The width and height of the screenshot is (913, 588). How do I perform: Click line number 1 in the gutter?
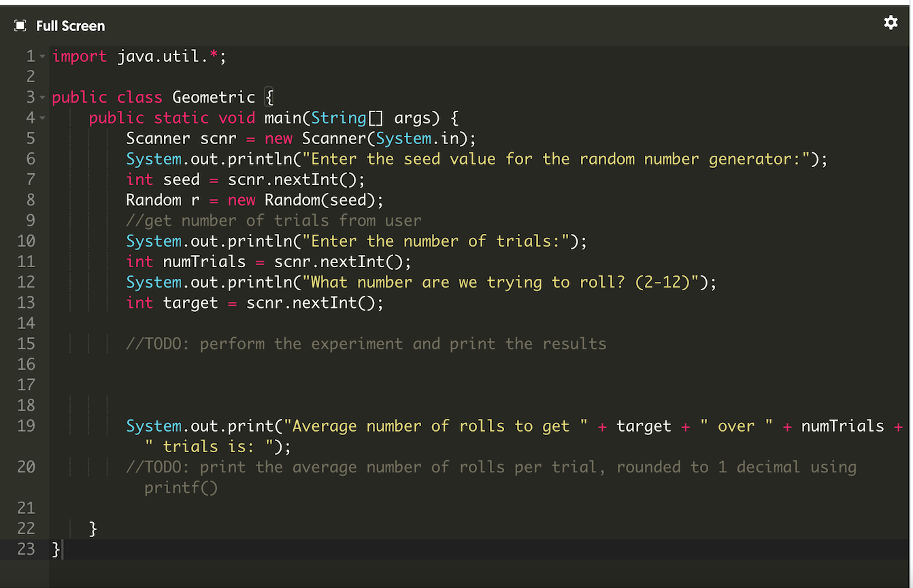point(29,56)
